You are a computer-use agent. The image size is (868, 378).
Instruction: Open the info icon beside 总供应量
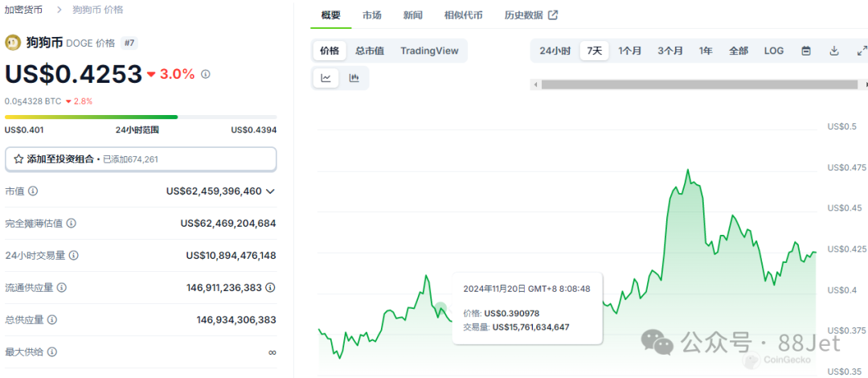pyautogui.click(x=52, y=320)
